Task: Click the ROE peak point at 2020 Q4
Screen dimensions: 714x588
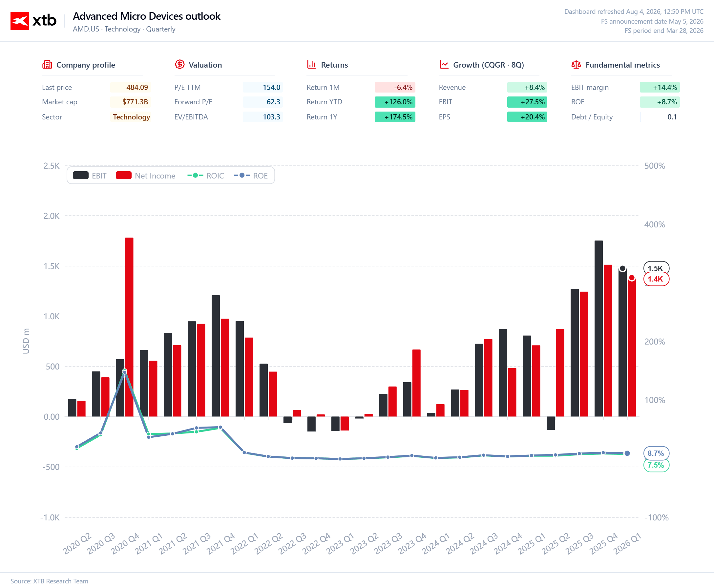Action: pos(125,372)
